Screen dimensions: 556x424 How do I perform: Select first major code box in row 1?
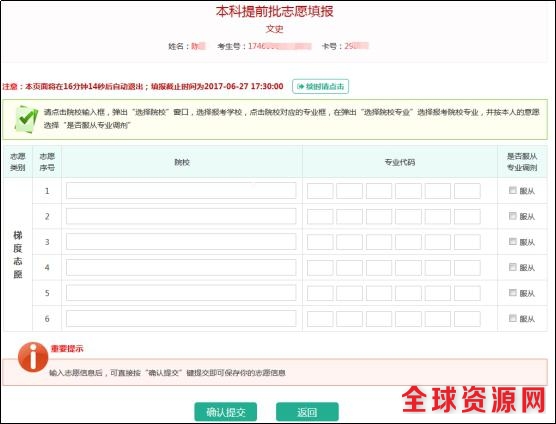[320, 191]
